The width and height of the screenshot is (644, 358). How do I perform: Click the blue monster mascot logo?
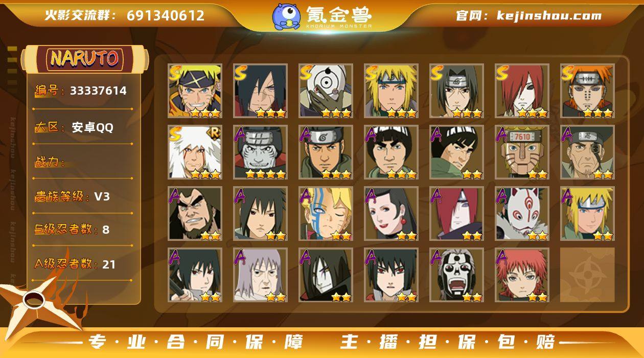286,16
